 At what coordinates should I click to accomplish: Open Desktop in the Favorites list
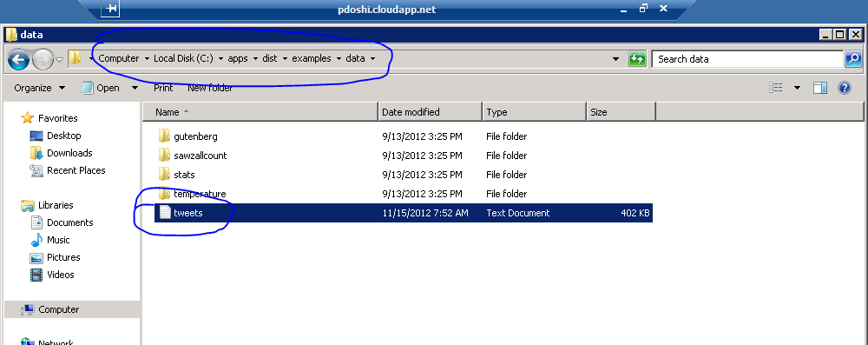coord(63,136)
